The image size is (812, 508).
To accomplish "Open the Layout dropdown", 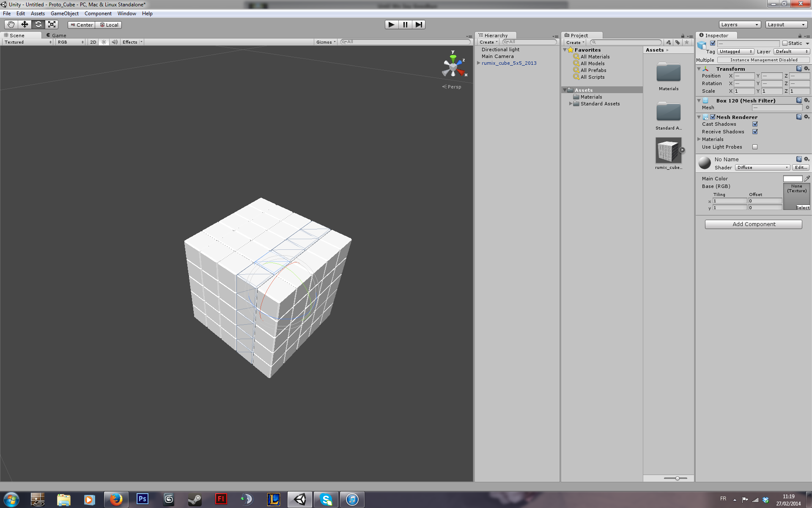I will click(x=786, y=25).
